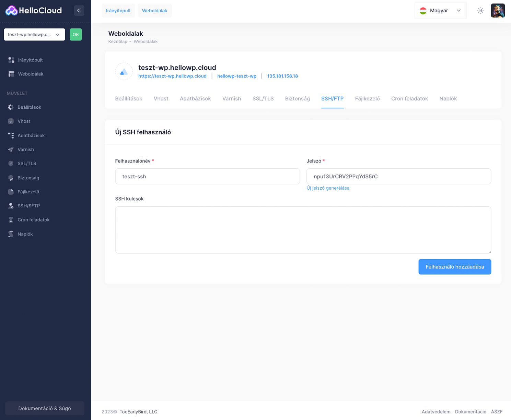Switch to the Naplók tab
Screen dimensions: 511x420
[448, 99]
